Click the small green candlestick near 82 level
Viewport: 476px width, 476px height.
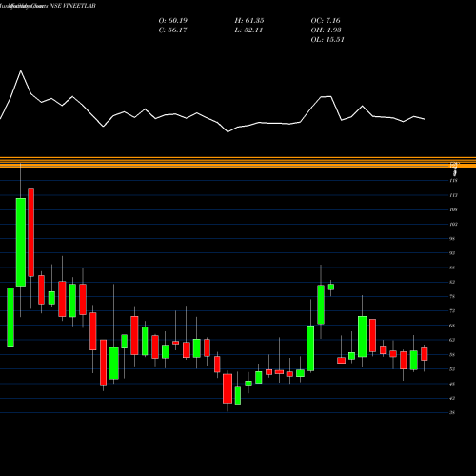(331, 287)
